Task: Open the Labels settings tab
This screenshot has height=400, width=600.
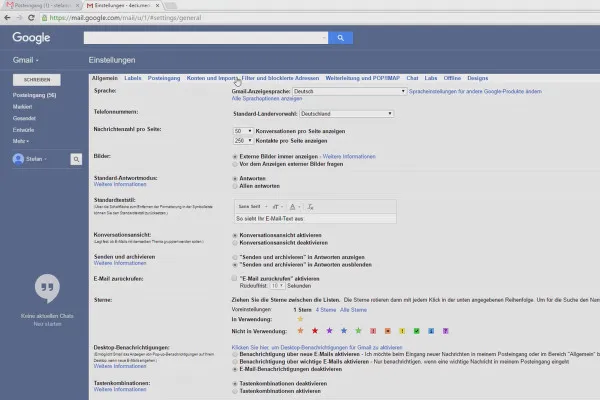Action: pos(133,78)
